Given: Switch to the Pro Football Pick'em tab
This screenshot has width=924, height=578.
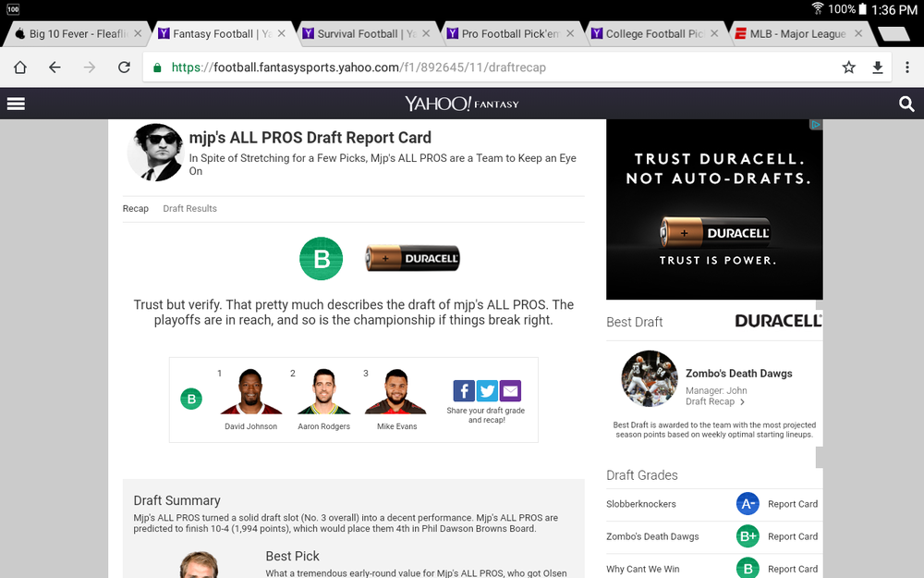Looking at the screenshot, I should tap(510, 33).
